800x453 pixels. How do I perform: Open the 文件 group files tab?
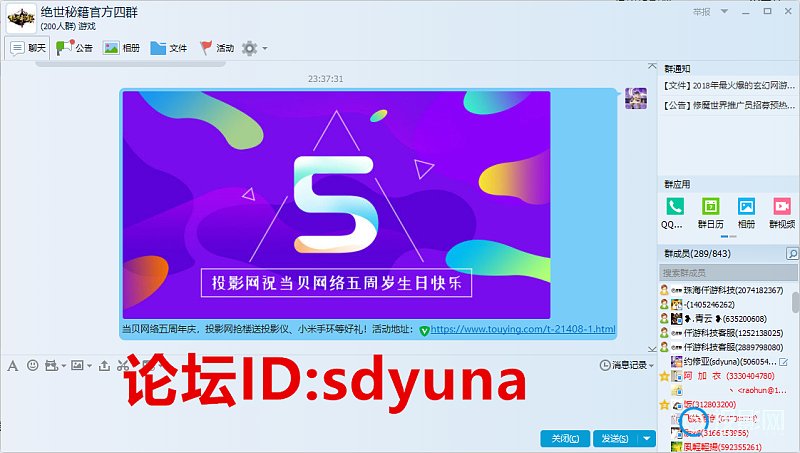[x=169, y=48]
